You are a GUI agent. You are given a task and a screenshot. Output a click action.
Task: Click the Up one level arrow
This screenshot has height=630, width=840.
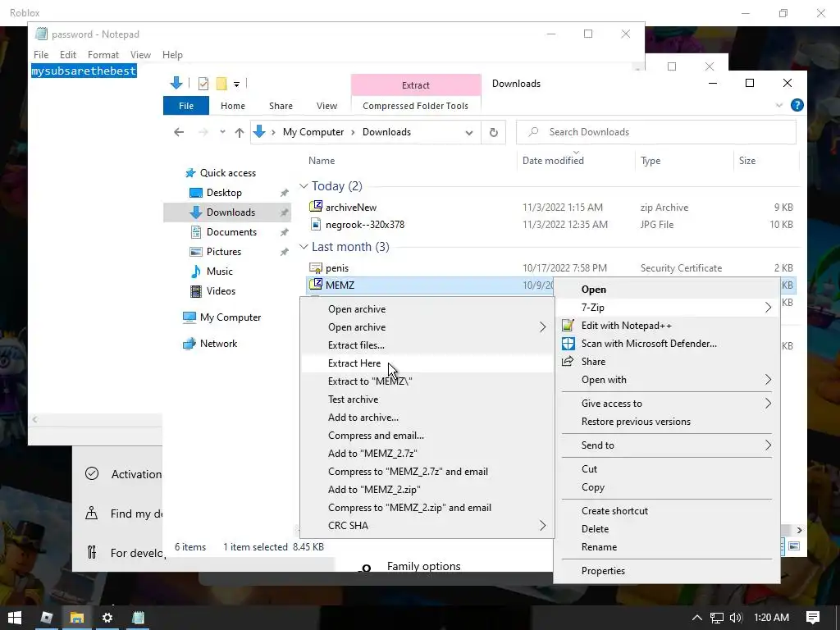coord(239,132)
